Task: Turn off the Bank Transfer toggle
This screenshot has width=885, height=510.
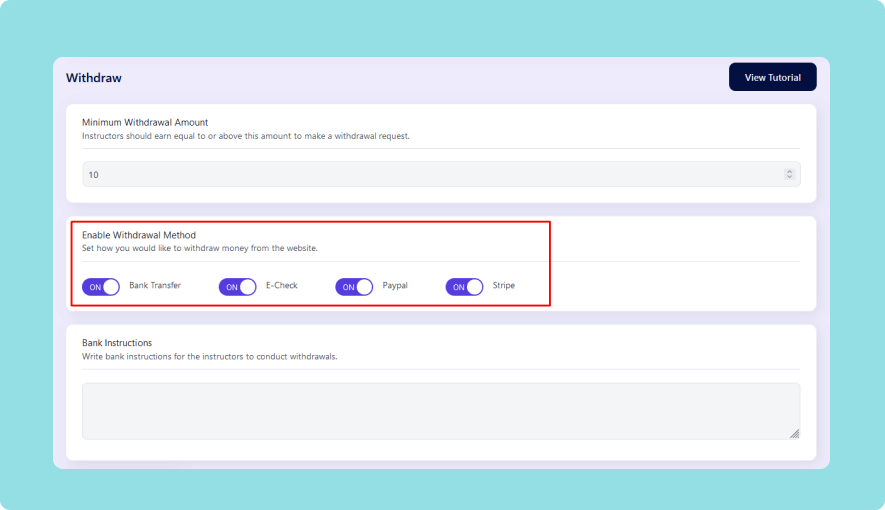Action: 101,287
